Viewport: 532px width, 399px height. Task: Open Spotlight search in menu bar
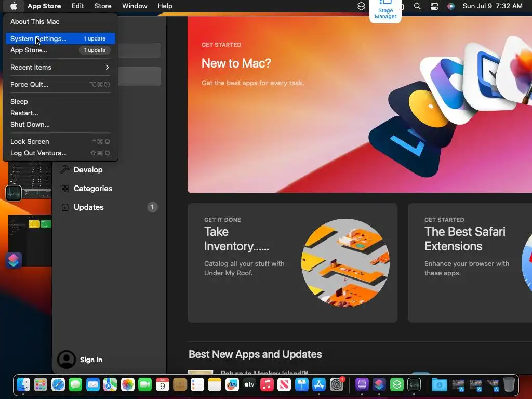(417, 6)
